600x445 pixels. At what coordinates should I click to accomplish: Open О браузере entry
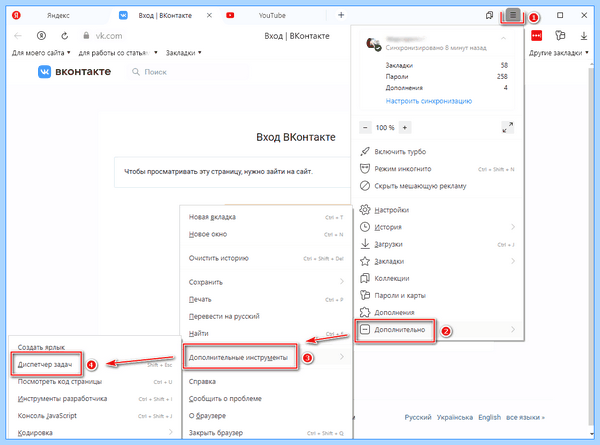click(x=266, y=416)
